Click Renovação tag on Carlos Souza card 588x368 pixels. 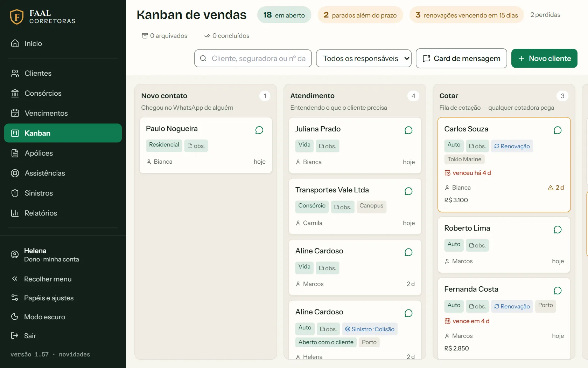pyautogui.click(x=512, y=146)
